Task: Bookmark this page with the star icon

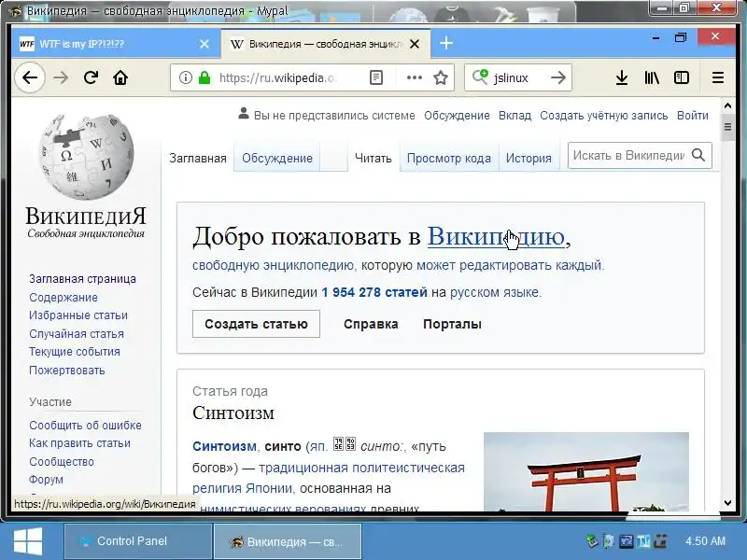Action: [441, 77]
